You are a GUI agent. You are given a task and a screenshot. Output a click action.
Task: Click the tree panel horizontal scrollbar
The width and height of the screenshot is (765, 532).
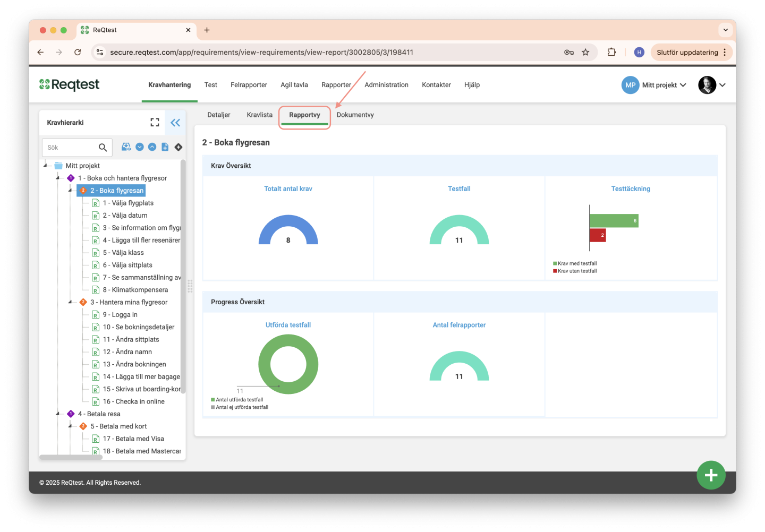[71, 457]
